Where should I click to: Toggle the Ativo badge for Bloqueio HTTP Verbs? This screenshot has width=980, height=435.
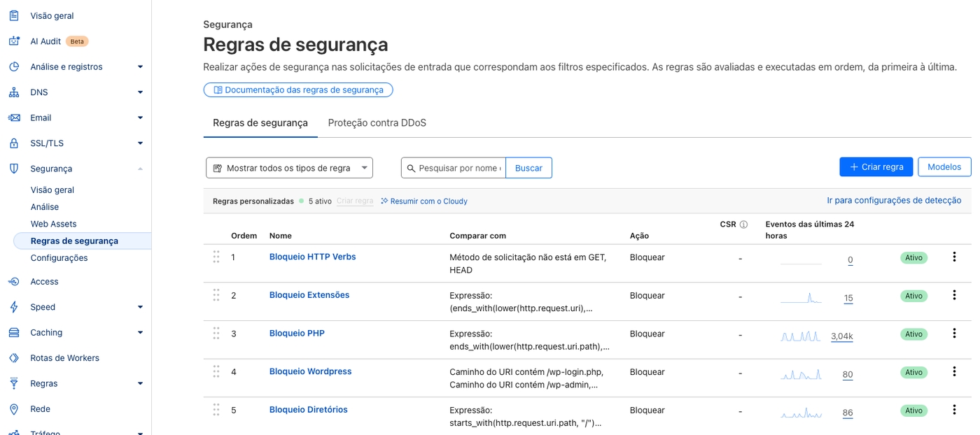tap(913, 257)
